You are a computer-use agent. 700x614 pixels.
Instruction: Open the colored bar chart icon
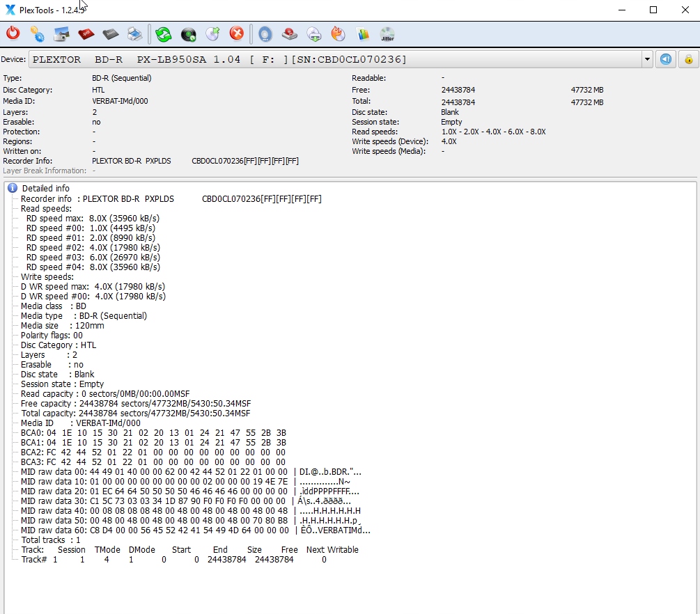[363, 34]
